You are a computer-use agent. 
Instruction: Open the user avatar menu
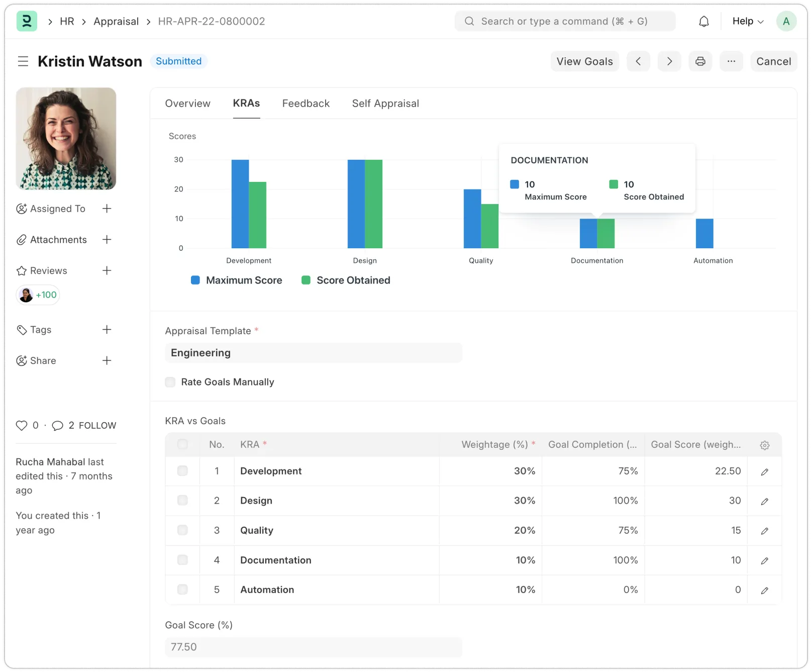pos(786,21)
